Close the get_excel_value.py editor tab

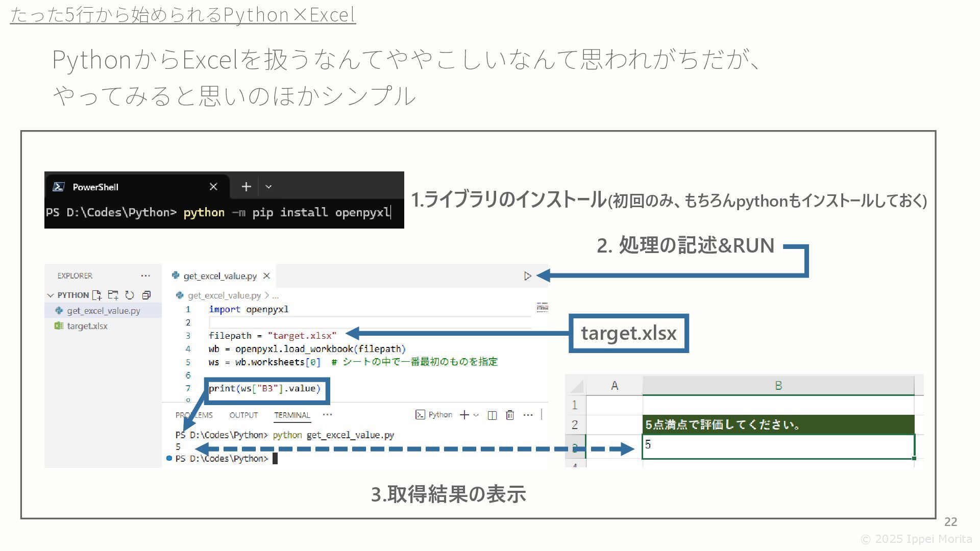pos(266,276)
